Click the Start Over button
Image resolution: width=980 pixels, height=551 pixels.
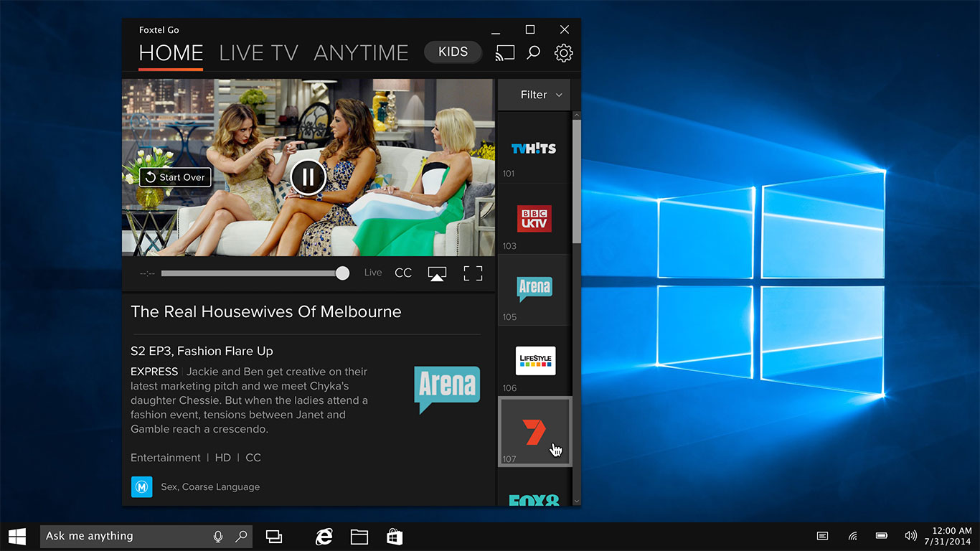[x=175, y=177]
